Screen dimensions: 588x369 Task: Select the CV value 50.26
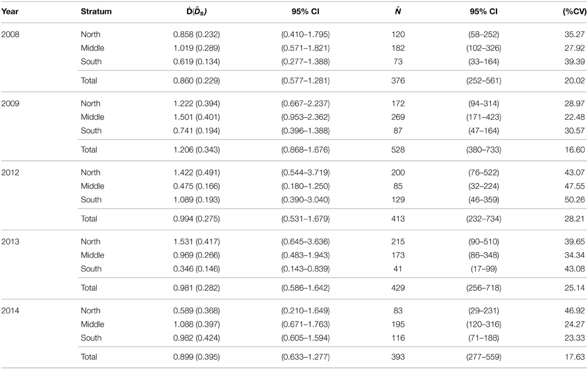point(575,200)
